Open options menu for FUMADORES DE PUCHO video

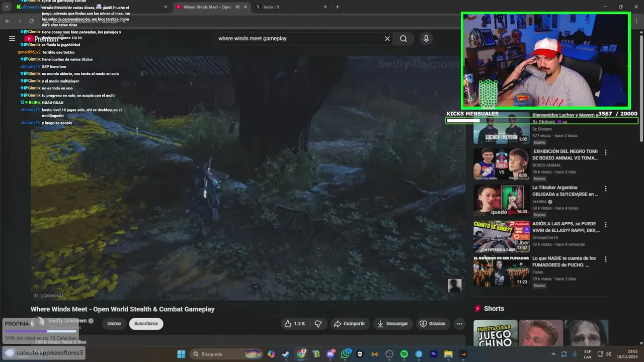(x=606, y=259)
